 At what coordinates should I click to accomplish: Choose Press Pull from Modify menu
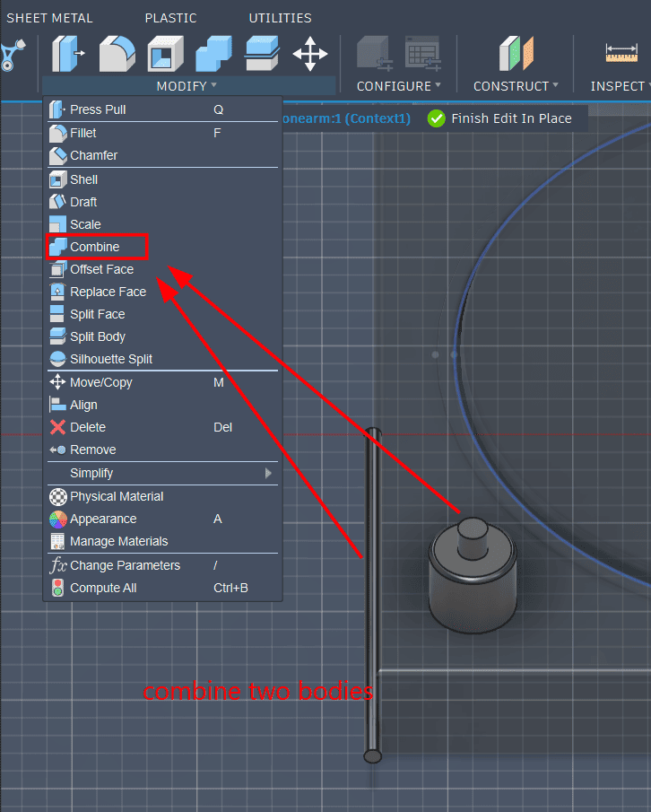(162, 109)
